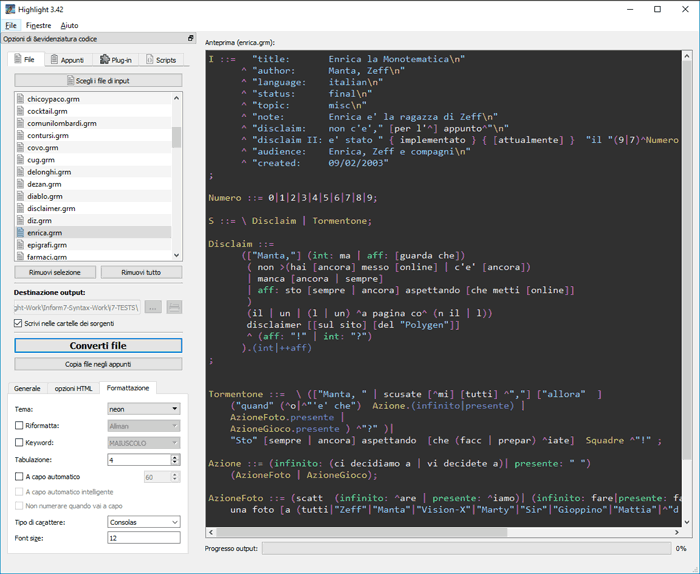Enable the Keyword checkbox
Viewport: 700px width, 574px height.
[19, 442]
